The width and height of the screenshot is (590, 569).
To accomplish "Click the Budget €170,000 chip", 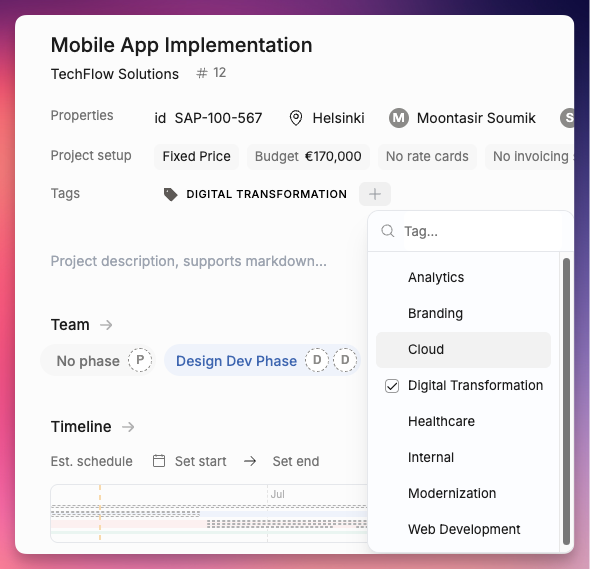I will [x=308, y=157].
